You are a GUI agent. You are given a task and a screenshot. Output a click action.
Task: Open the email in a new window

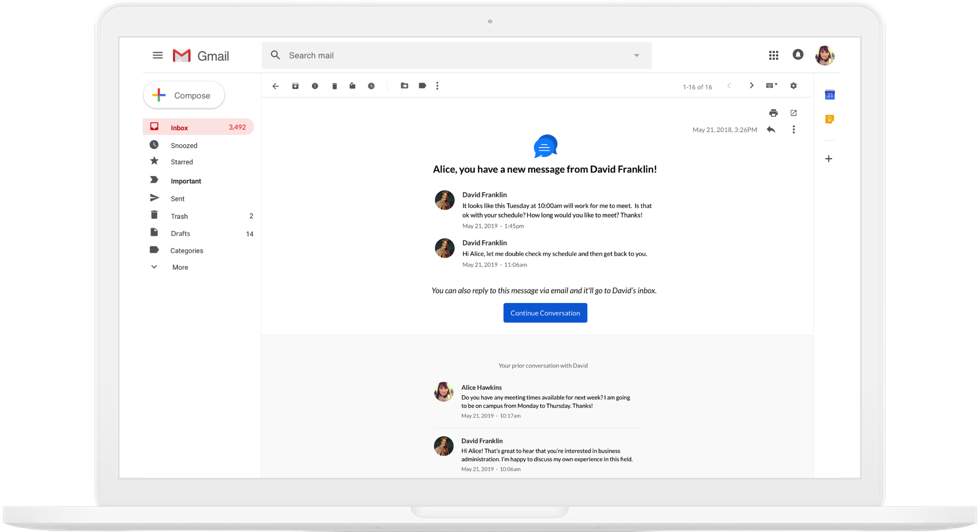(x=793, y=113)
